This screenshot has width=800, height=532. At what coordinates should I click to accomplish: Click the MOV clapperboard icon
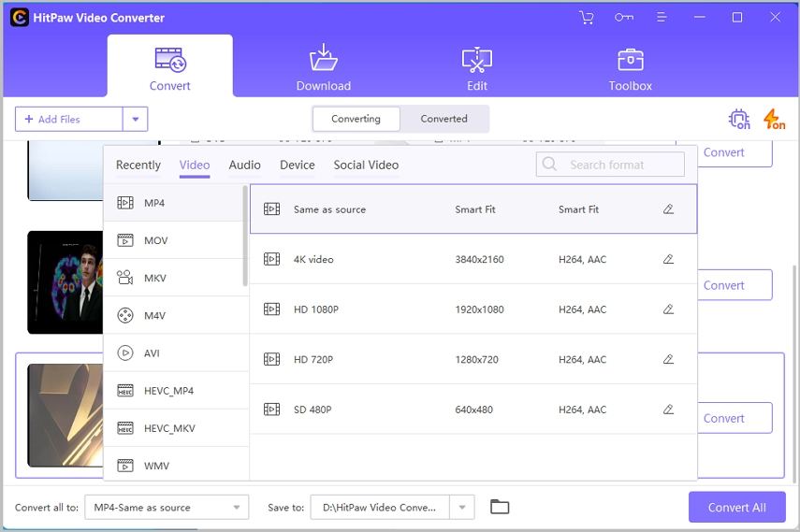click(125, 240)
